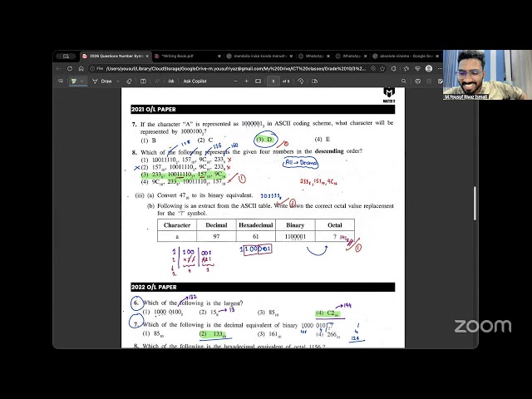Click the browser refresh extension icon
The height and width of the screenshot is (399, 532).
tap(393, 68)
